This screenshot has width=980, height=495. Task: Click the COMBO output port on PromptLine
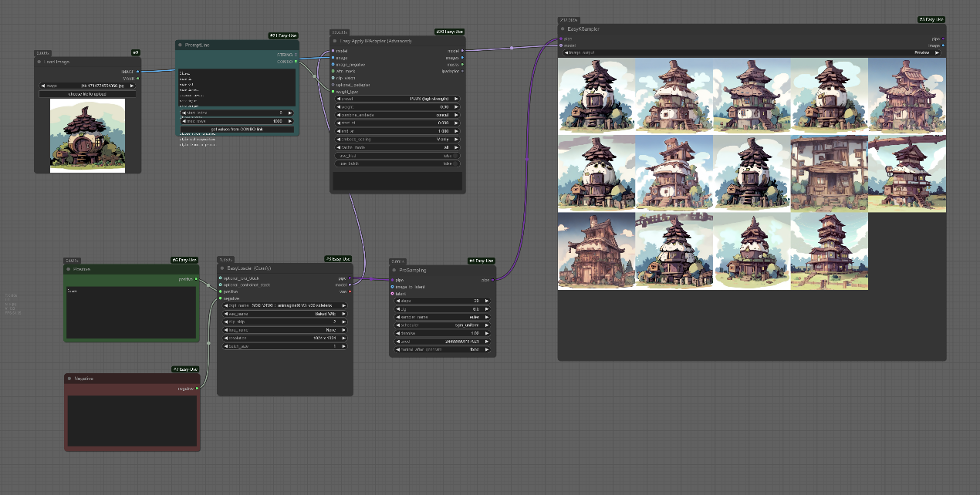296,61
